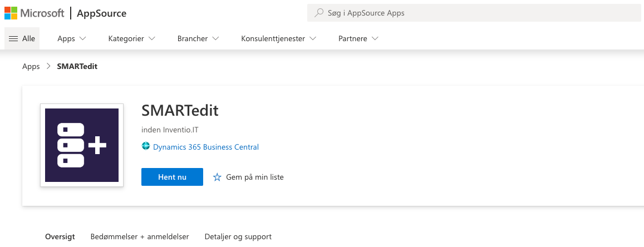Click the star icon to save the app
The width and height of the screenshot is (644, 247).
pyautogui.click(x=217, y=177)
